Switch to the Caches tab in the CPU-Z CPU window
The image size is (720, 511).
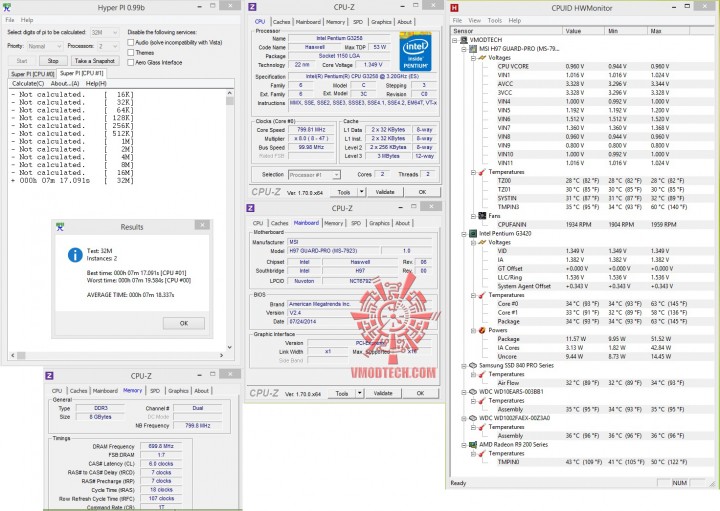(281, 22)
